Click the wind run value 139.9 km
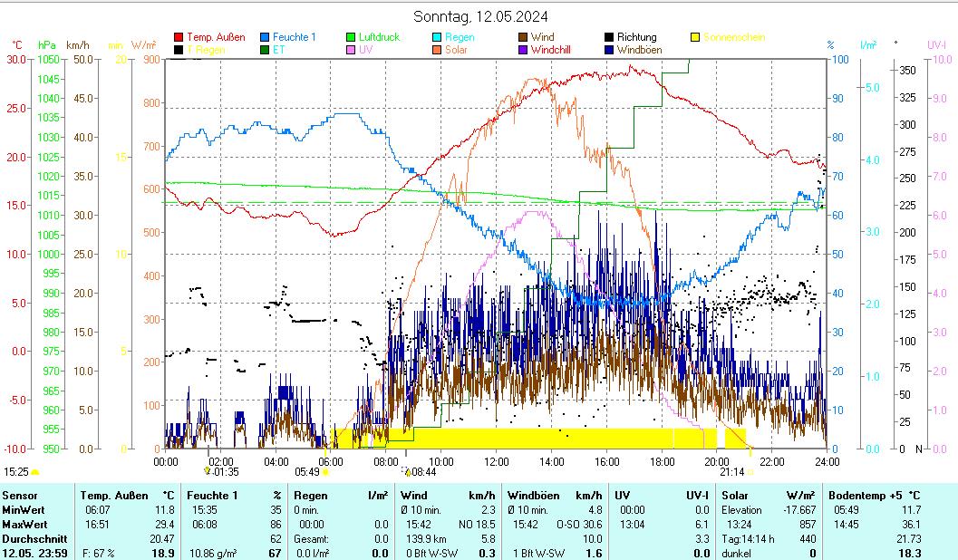The height and width of the screenshot is (560, 958). [426, 539]
